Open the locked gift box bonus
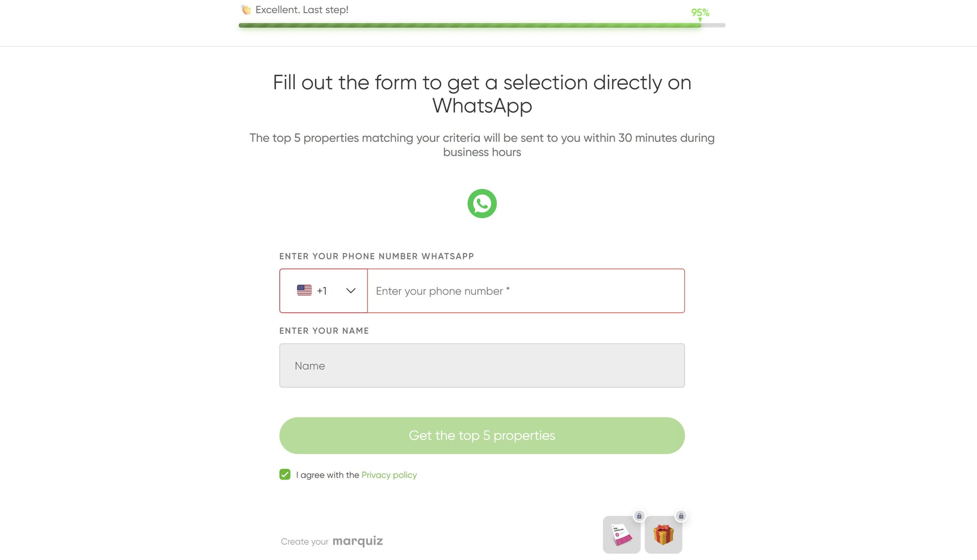This screenshot has width=977, height=560. [x=664, y=535]
